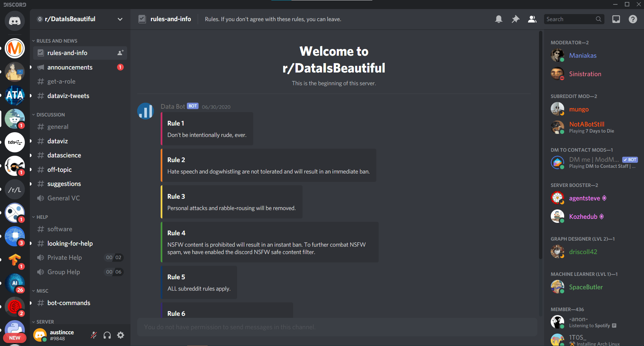View NotABotStill member profile

tap(594, 128)
